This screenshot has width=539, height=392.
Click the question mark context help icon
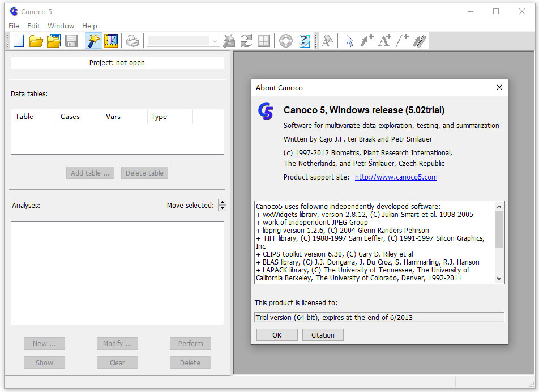coord(304,41)
